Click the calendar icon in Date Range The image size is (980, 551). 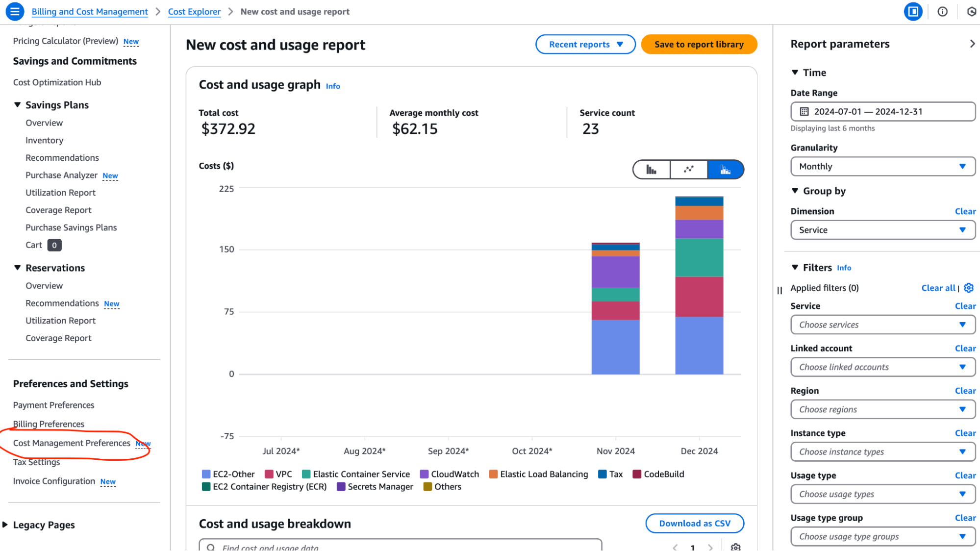(804, 111)
